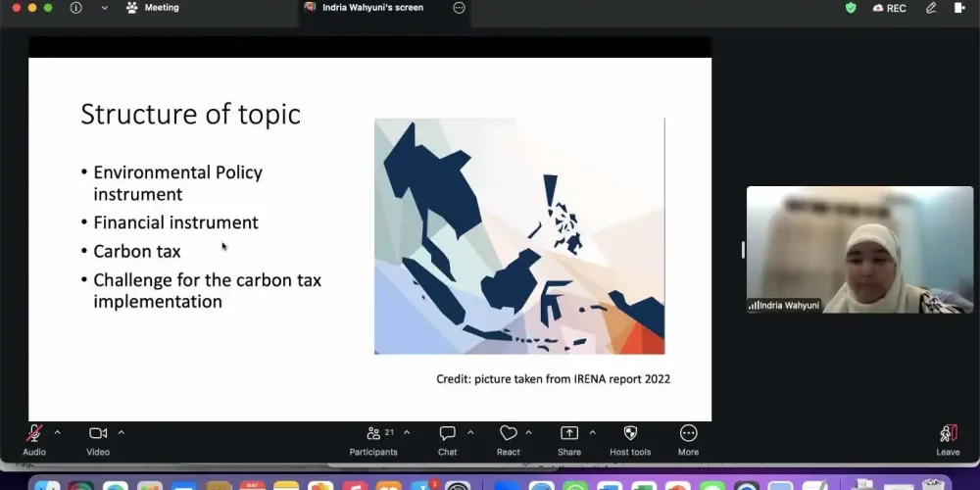Viewport: 980px width, 490px height.
Task: Select Indria Wahyuni's video thumbnail
Action: [859, 249]
